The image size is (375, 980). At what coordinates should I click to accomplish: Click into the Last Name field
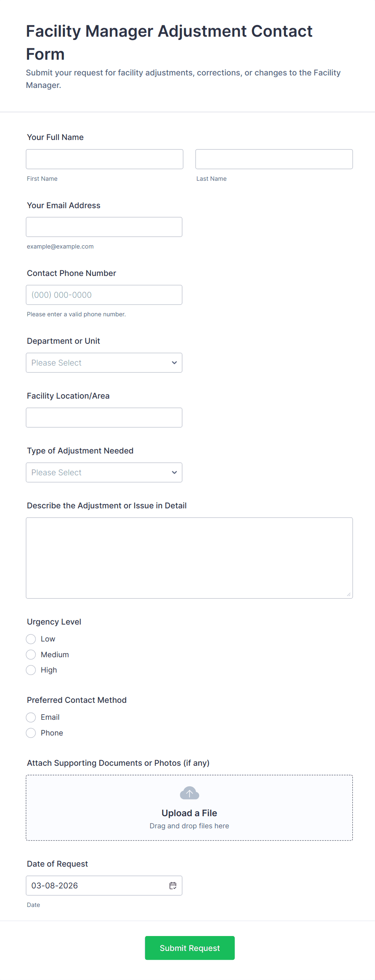tap(274, 159)
